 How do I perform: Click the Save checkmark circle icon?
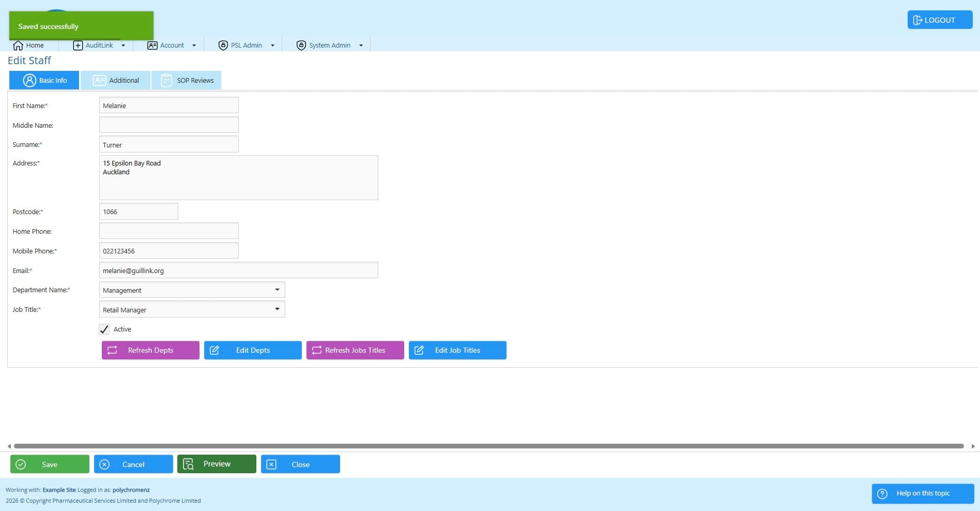tap(21, 464)
